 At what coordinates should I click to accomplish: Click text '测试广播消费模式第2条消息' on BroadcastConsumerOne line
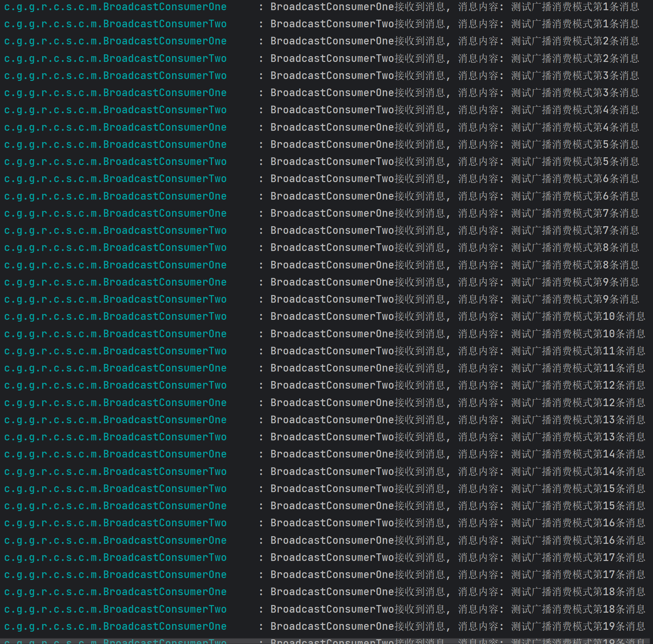click(575, 41)
